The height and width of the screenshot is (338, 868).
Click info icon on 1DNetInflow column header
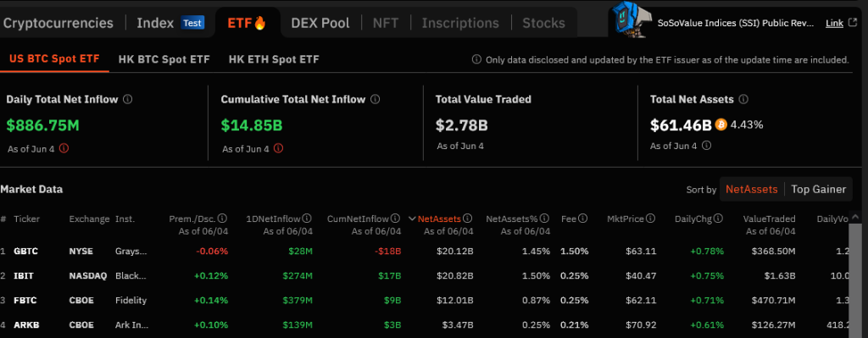307,219
